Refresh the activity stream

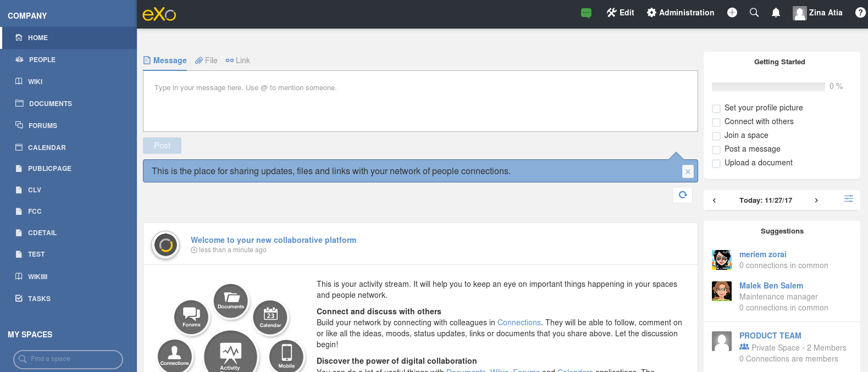[683, 195]
